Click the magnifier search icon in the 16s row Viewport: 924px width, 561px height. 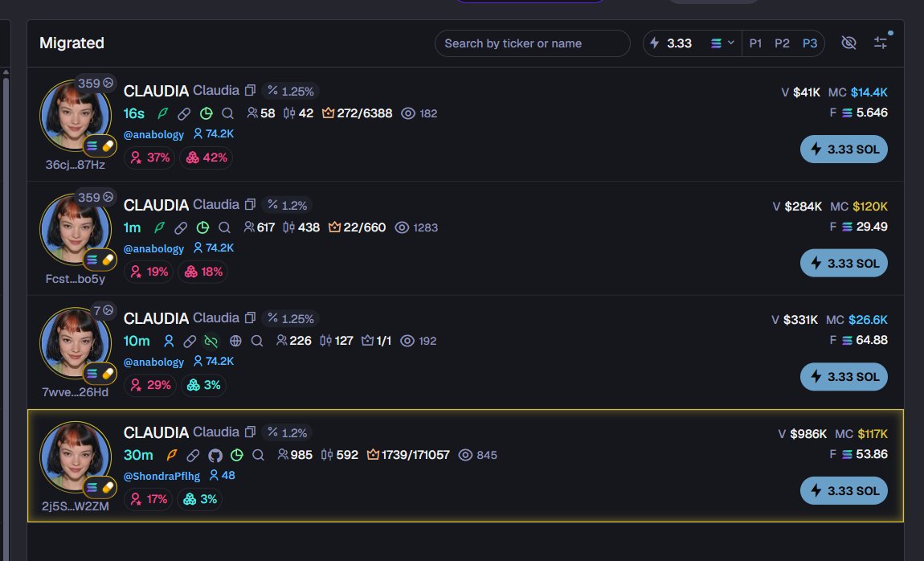point(227,113)
